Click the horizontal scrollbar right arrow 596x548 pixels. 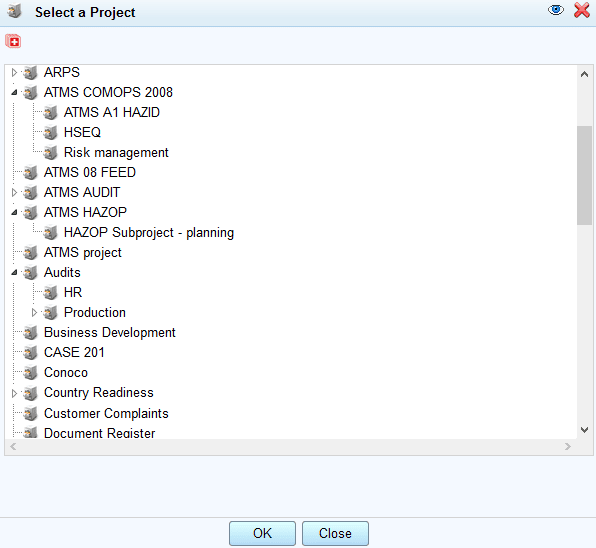567,447
